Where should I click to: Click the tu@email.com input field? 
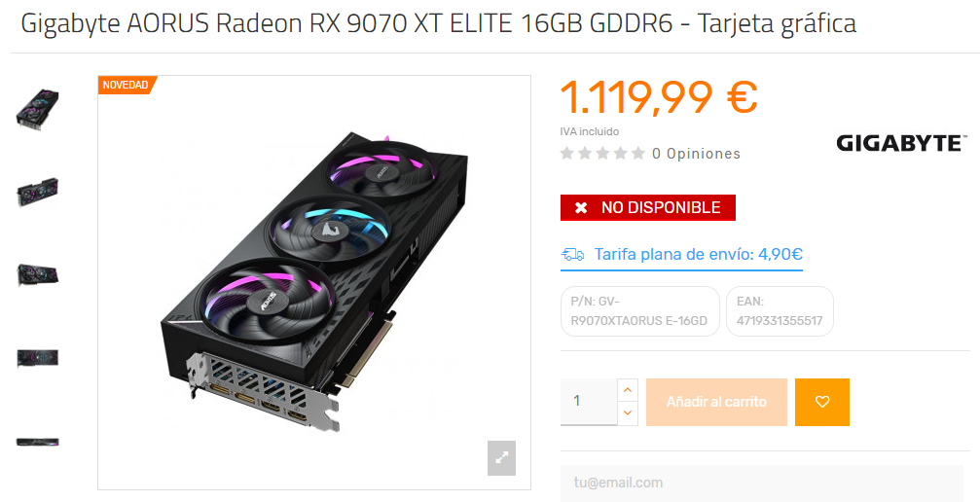pyautogui.click(x=761, y=484)
